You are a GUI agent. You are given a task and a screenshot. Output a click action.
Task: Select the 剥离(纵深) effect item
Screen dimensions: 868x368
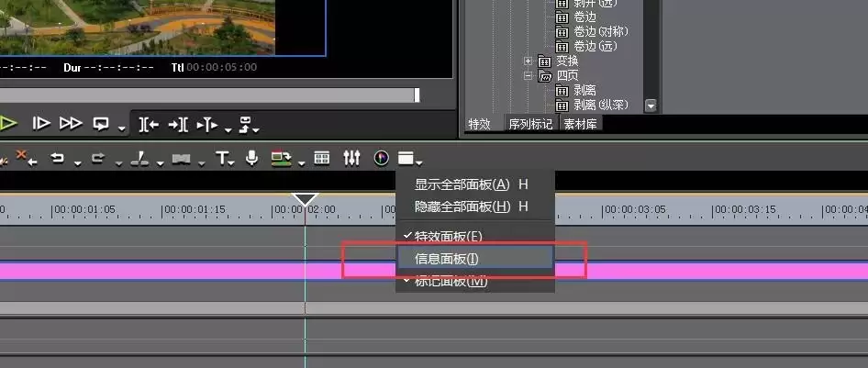[603, 105]
